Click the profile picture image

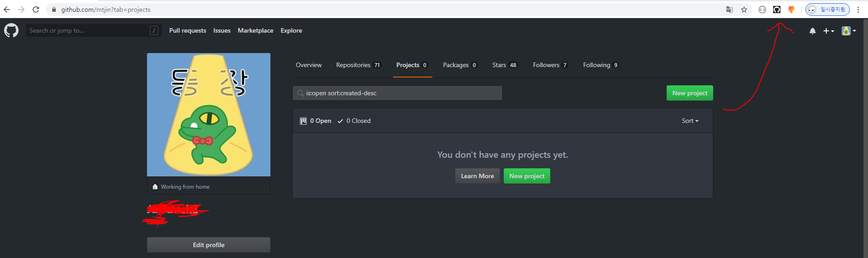point(209,115)
